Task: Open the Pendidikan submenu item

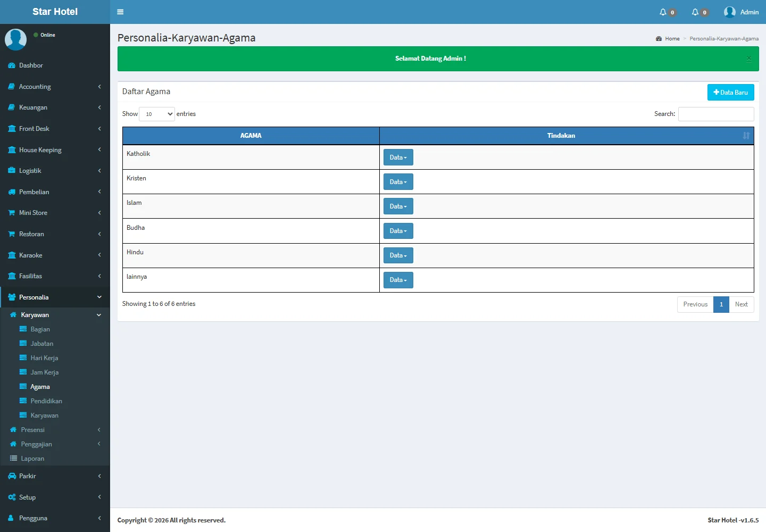Action: (46, 401)
